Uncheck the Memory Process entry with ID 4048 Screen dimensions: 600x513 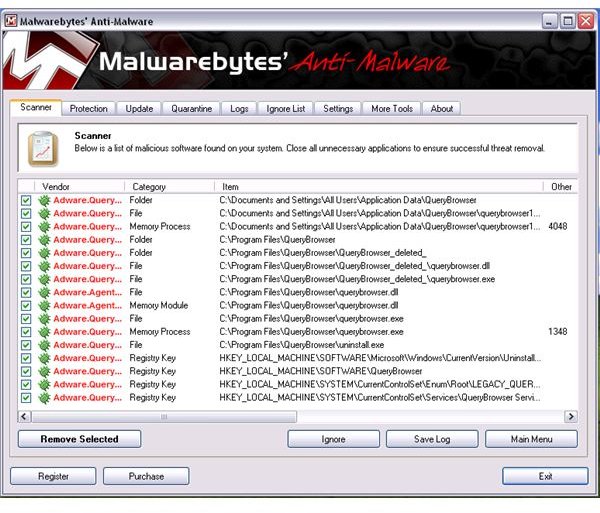(x=26, y=227)
